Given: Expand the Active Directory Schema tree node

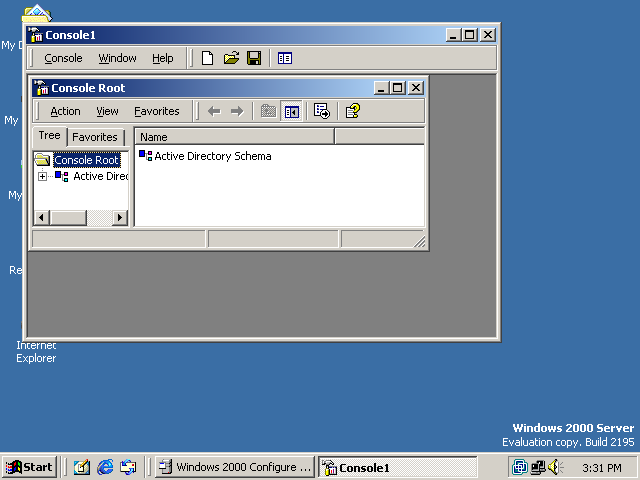Looking at the screenshot, I should coord(42,177).
